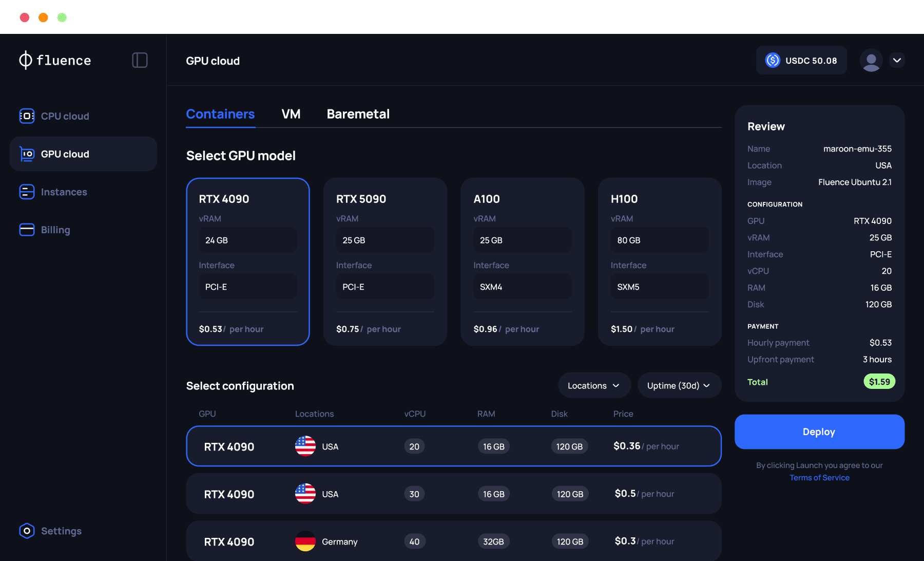This screenshot has height=561, width=924.
Task: Collapse the sidebar using the panel icon
Action: pyautogui.click(x=140, y=60)
